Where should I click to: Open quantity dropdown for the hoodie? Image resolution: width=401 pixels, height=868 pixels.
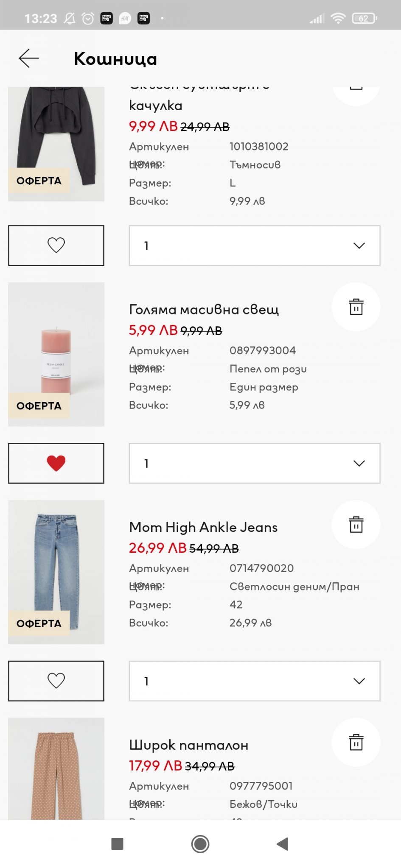pyautogui.click(x=255, y=245)
